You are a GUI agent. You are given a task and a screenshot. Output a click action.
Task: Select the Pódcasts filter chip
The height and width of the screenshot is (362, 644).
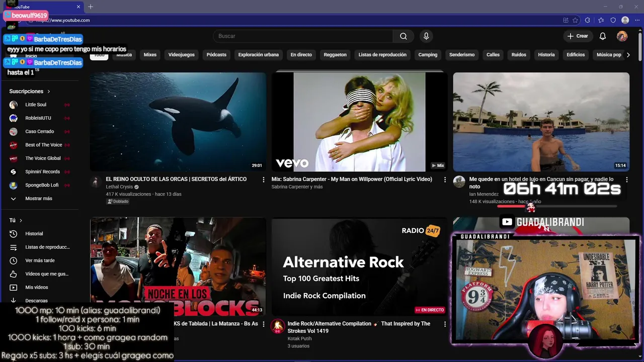pos(216,55)
